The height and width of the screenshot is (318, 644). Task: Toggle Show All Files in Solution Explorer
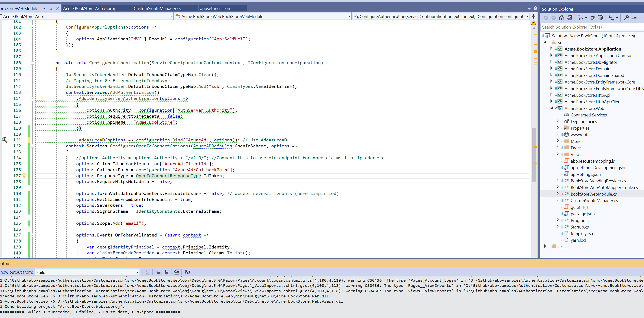click(x=600, y=18)
